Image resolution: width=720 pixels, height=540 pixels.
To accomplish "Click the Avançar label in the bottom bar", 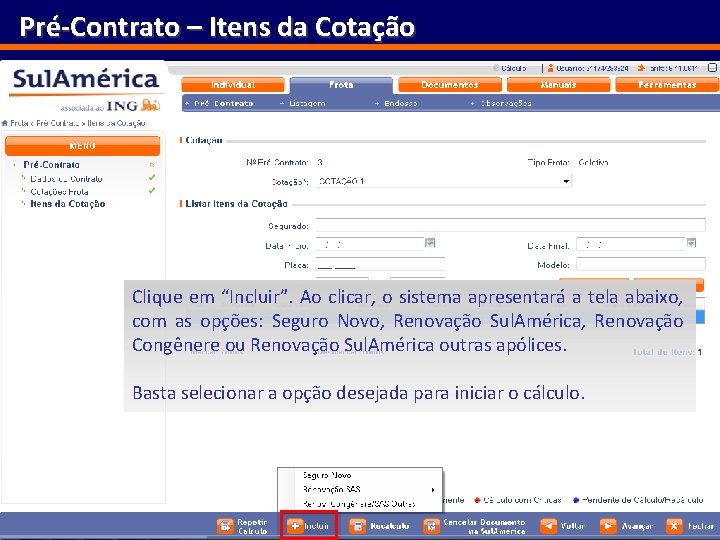I will 637,526.
